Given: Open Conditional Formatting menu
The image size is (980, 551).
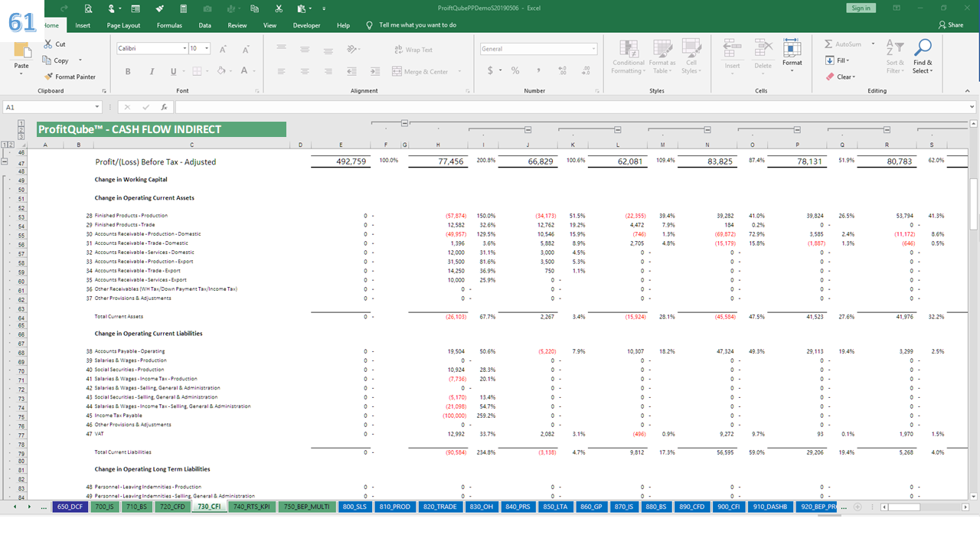Looking at the screenshot, I should point(629,57).
